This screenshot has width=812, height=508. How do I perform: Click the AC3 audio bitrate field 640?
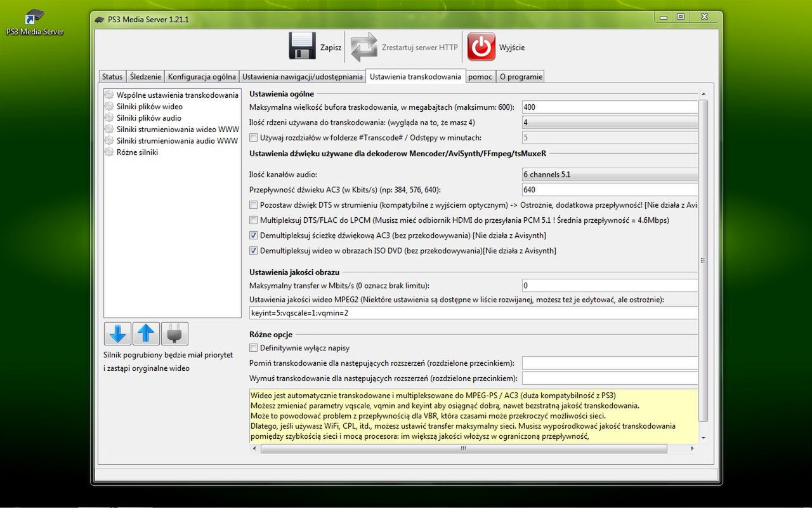click(x=610, y=189)
